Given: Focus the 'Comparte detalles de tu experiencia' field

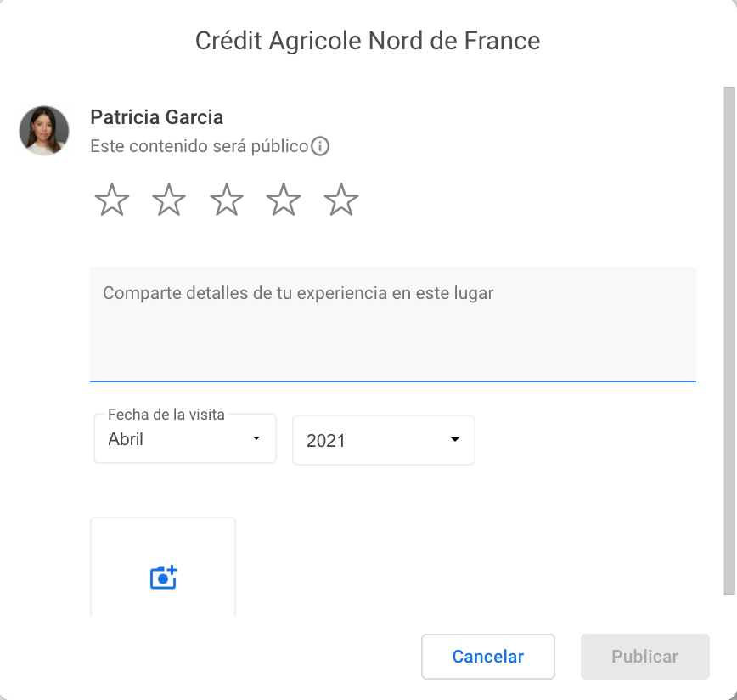Looking at the screenshot, I should click(x=393, y=324).
